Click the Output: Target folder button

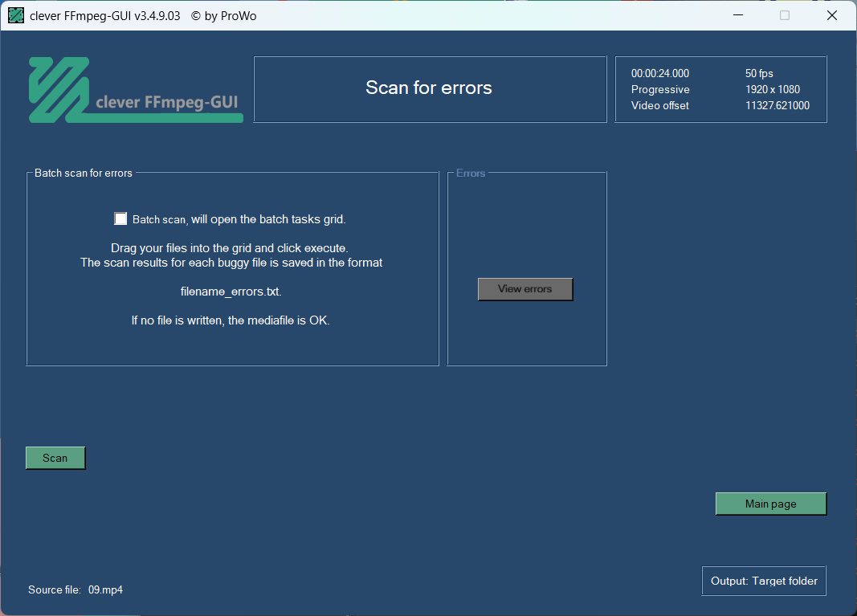(x=764, y=581)
